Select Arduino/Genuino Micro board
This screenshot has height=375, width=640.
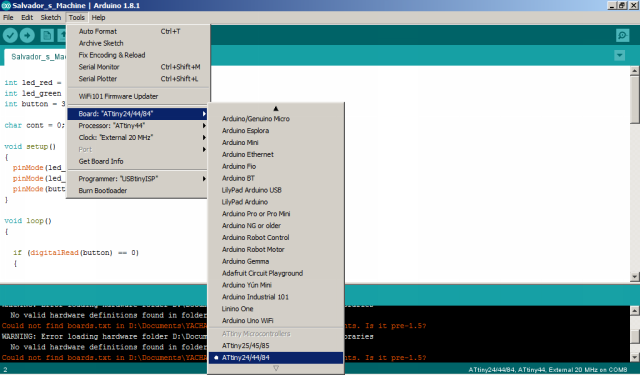coord(276,119)
